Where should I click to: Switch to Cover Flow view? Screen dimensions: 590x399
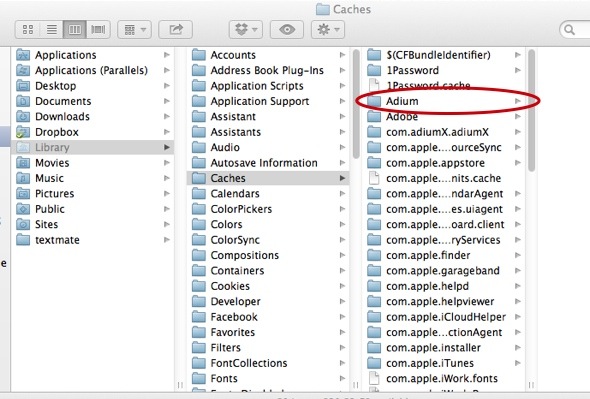(x=98, y=29)
